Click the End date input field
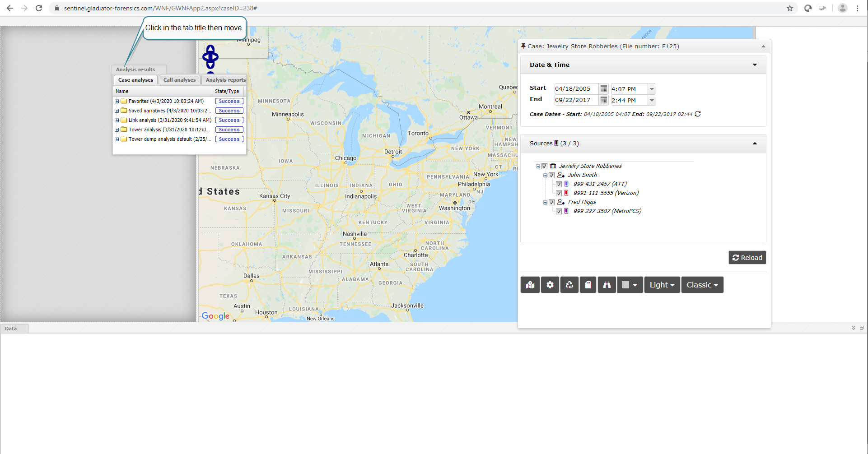Viewport: 868px width, 454px height. [576, 100]
